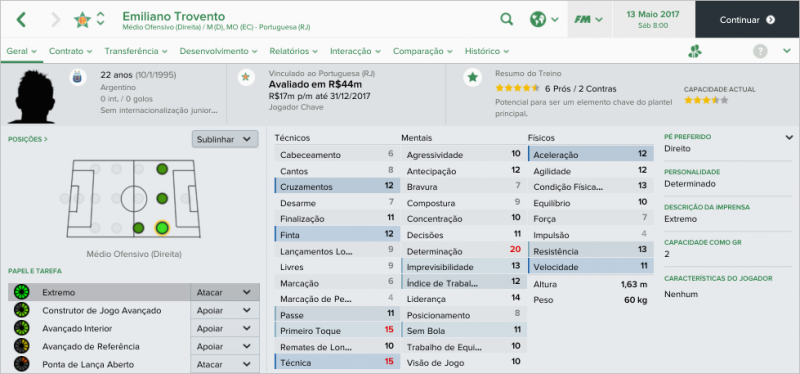The height and width of the screenshot is (374, 800).
Task: Click the Extremo role suitability circle icon
Action: (x=22, y=293)
